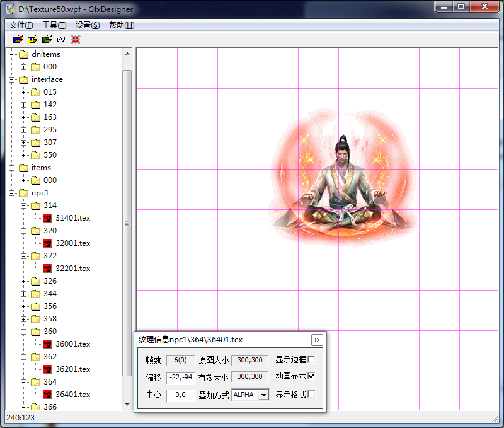Open the 设置(S) menu
504x428 pixels.
coord(88,25)
